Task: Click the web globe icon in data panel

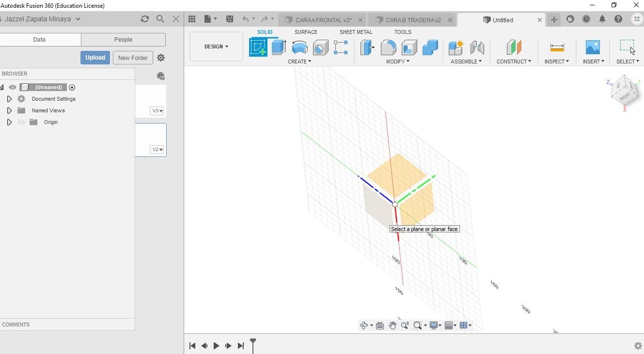Action: coord(161,76)
